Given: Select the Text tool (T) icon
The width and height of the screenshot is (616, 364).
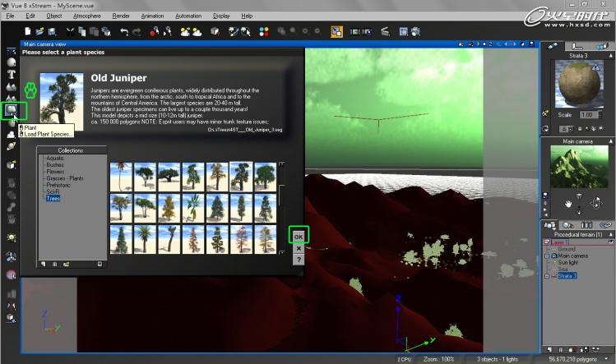Looking at the screenshot, I should tap(12, 74).
